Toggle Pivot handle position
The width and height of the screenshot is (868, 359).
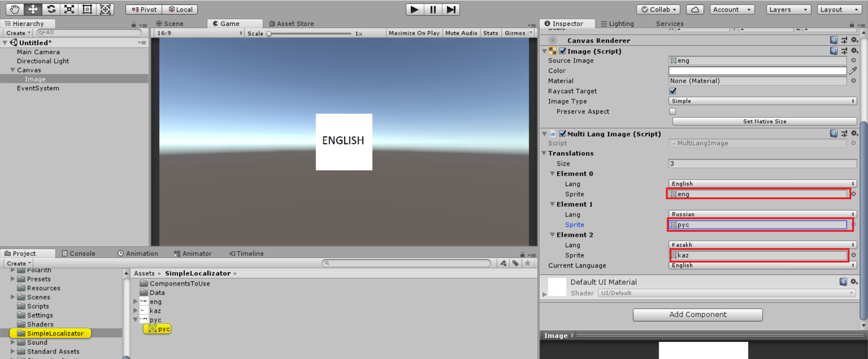click(144, 10)
